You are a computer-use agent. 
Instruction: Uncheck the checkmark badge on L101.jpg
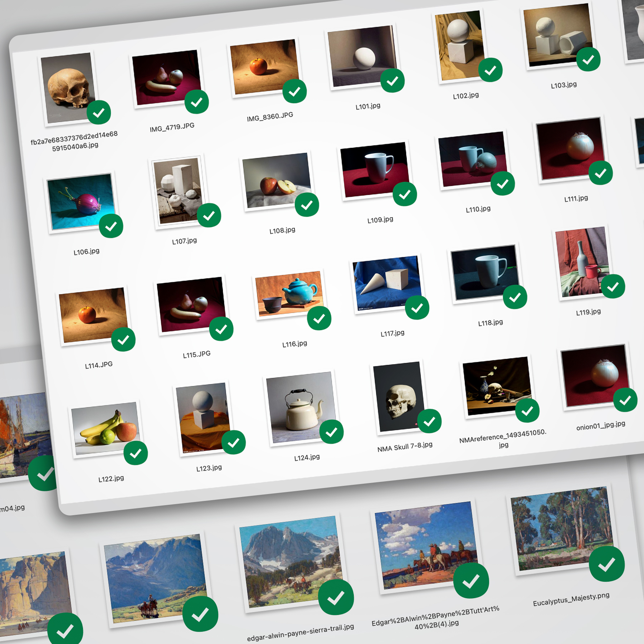pyautogui.click(x=392, y=80)
